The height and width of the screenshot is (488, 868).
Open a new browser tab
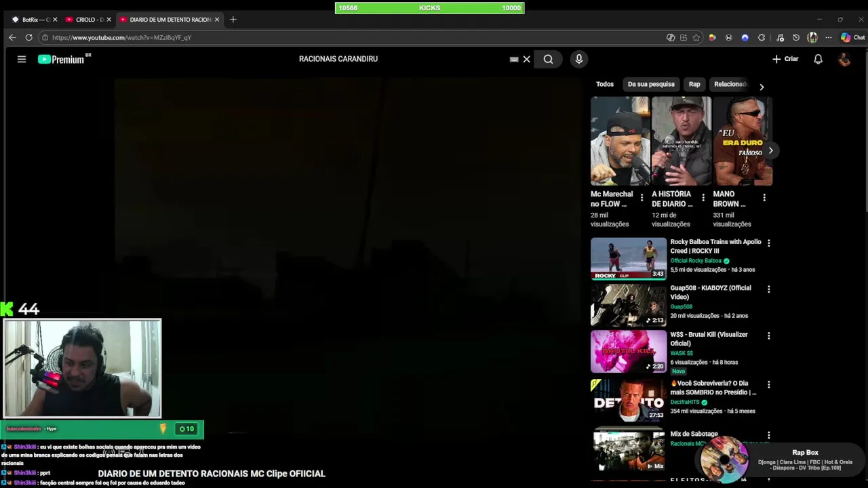pos(233,20)
